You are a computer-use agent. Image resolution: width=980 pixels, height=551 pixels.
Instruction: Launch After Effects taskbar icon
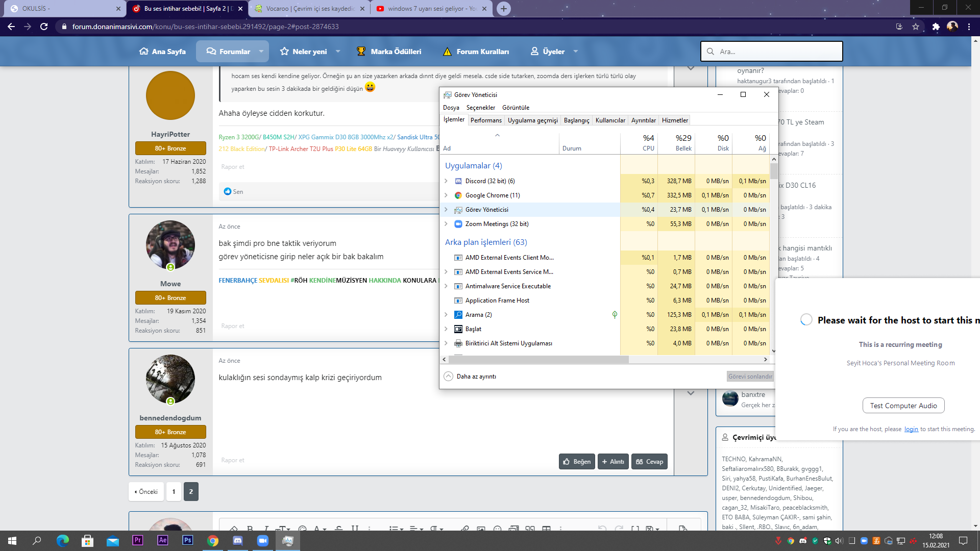coord(162,540)
